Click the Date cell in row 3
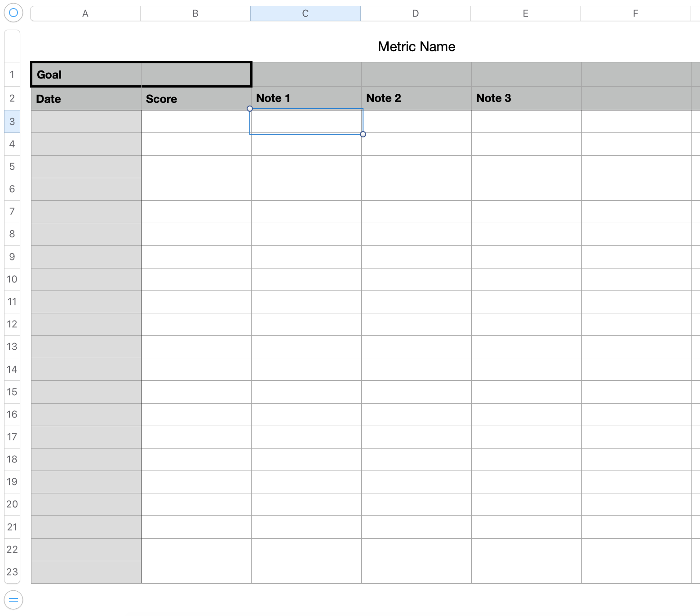The height and width of the screenshot is (616, 700). [86, 122]
